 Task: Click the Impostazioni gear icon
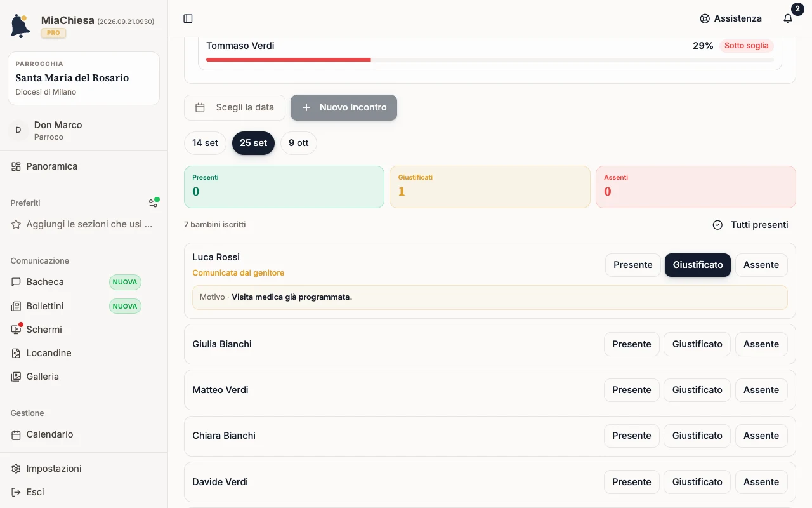click(16, 469)
